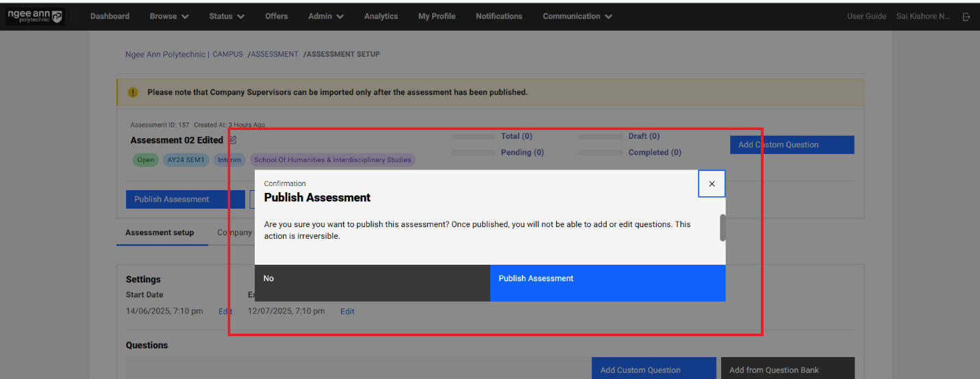Go to the Dashboard menu item
980x379 pixels.
click(x=110, y=16)
